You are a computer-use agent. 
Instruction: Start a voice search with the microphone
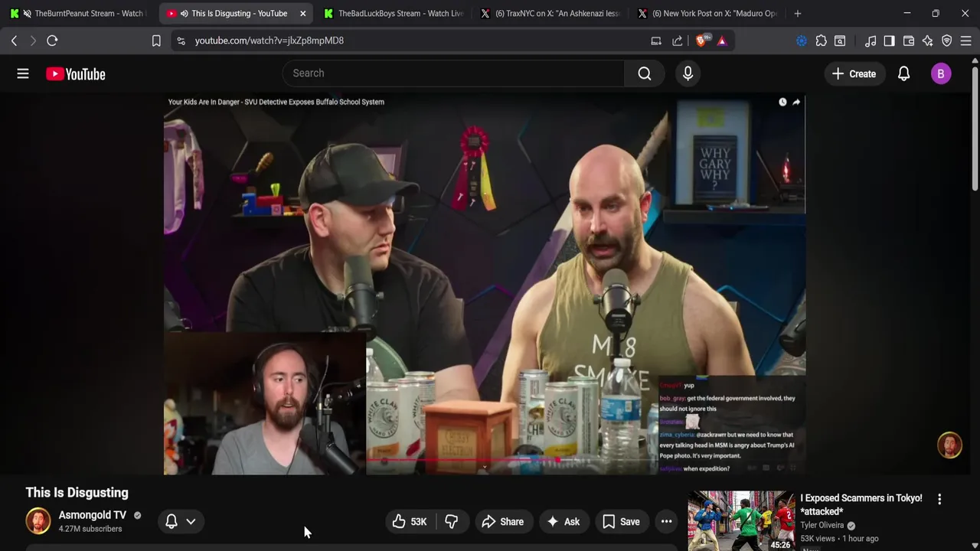pyautogui.click(x=688, y=73)
